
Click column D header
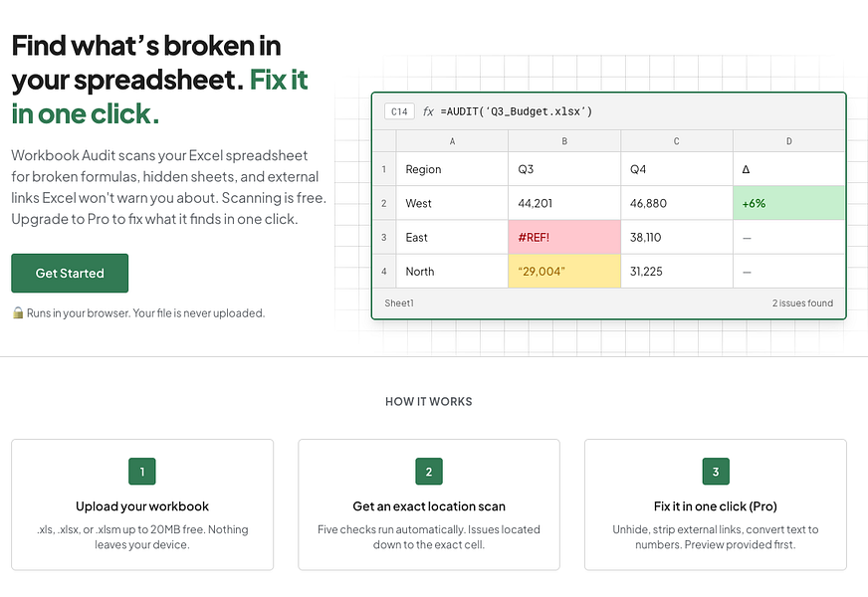788,141
